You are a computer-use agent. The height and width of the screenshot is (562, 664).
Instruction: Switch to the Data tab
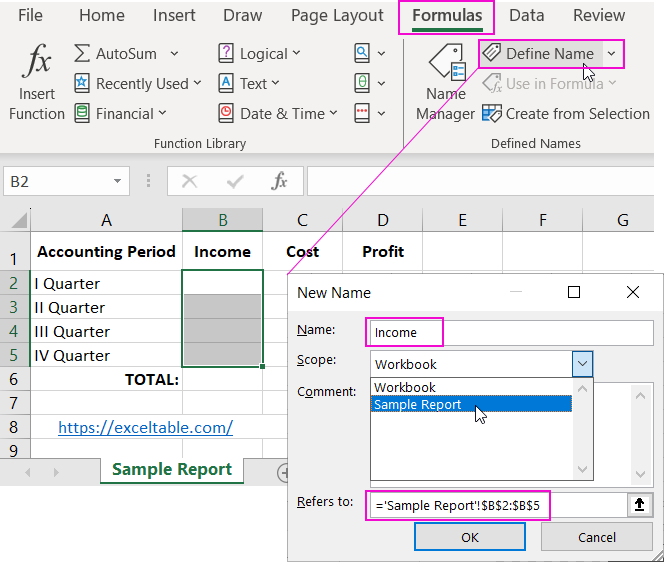(x=526, y=16)
